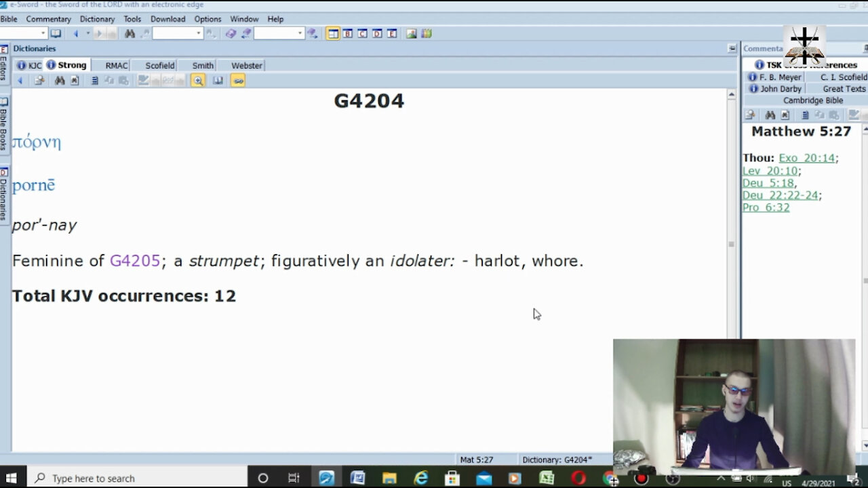Switch to the KJC dictionary tab
Viewport: 868px width, 488px height.
29,65
